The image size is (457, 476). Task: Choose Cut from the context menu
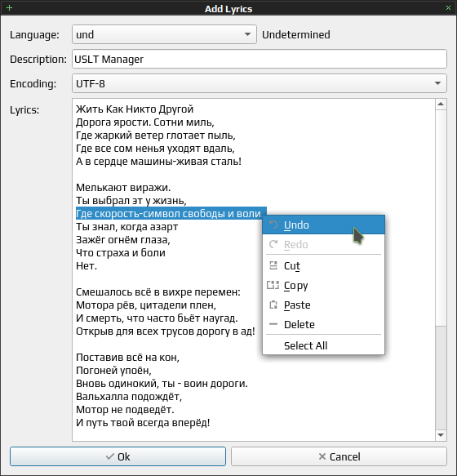(323, 265)
